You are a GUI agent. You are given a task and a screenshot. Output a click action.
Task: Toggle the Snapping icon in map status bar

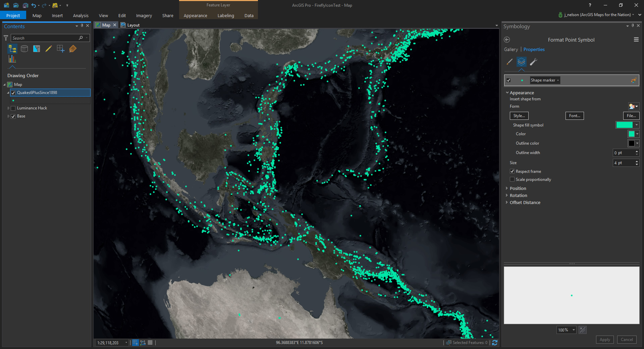point(136,343)
